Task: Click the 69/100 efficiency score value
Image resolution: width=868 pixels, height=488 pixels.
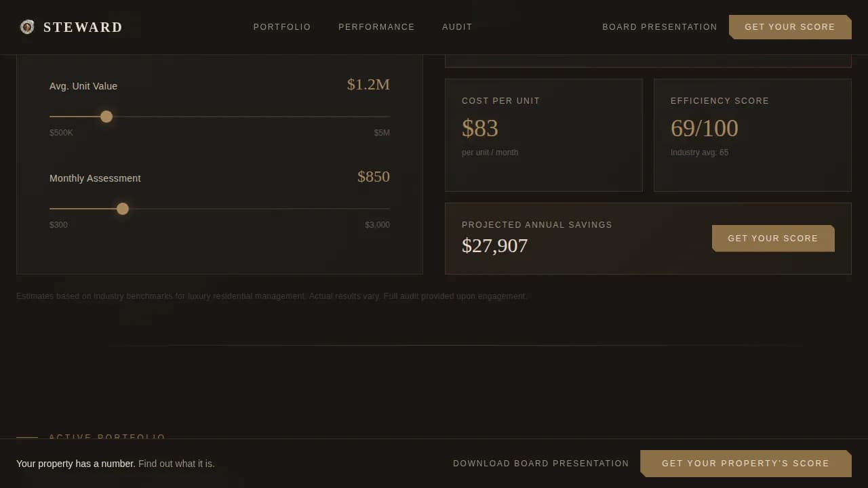Action: click(704, 127)
